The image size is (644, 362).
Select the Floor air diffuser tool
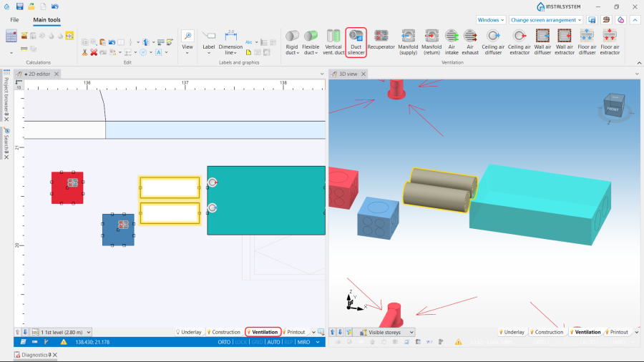click(x=587, y=41)
